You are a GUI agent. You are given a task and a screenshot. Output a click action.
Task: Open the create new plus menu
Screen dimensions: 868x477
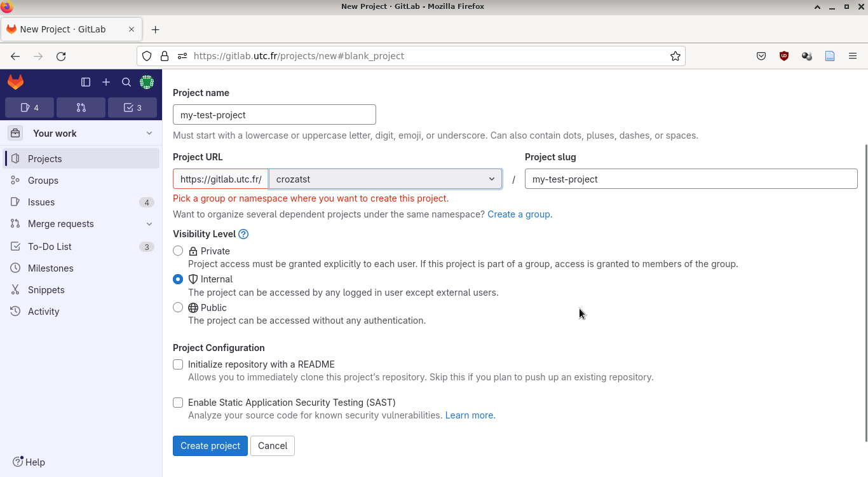tap(106, 82)
